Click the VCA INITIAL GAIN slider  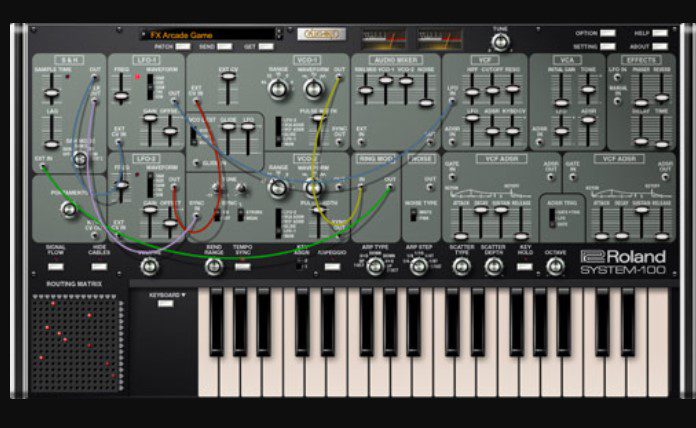pos(561,103)
